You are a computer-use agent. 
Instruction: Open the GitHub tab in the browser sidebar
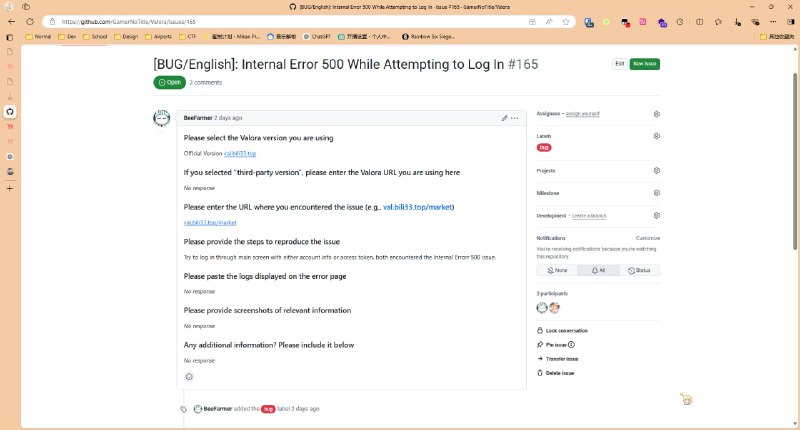[10, 112]
